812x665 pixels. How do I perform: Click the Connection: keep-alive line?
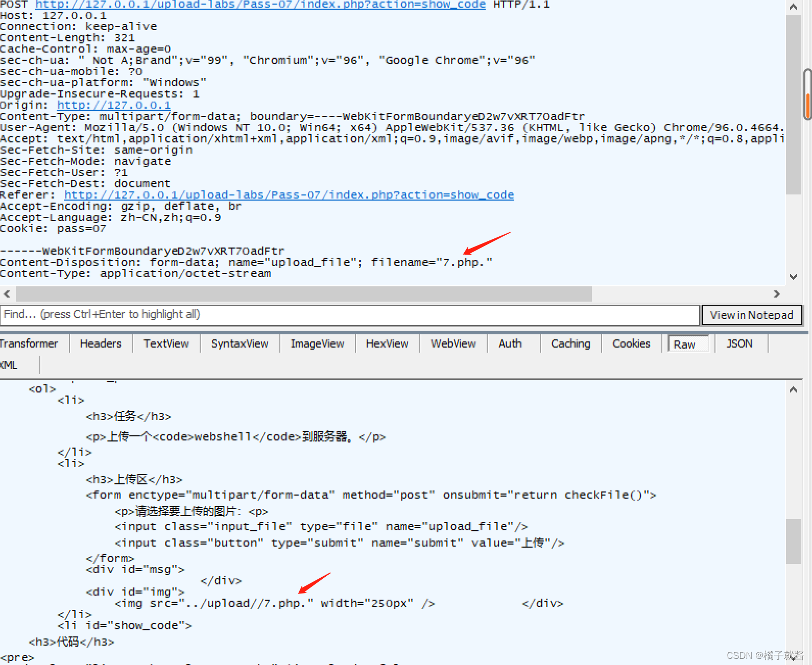(79, 27)
